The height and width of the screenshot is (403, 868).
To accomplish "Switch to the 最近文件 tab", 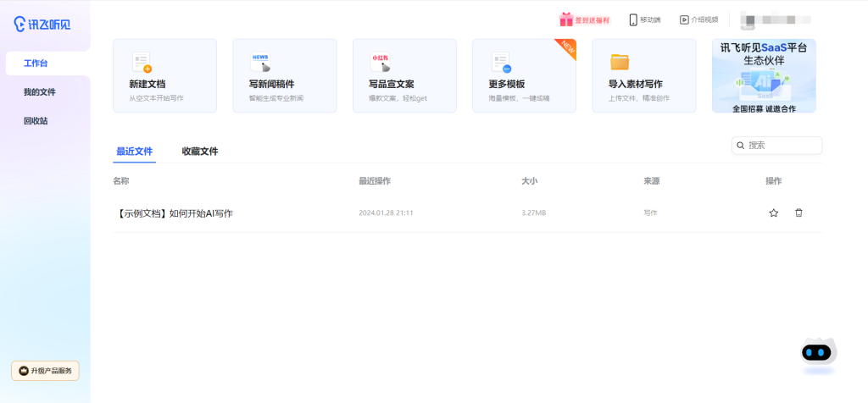I will 135,152.
